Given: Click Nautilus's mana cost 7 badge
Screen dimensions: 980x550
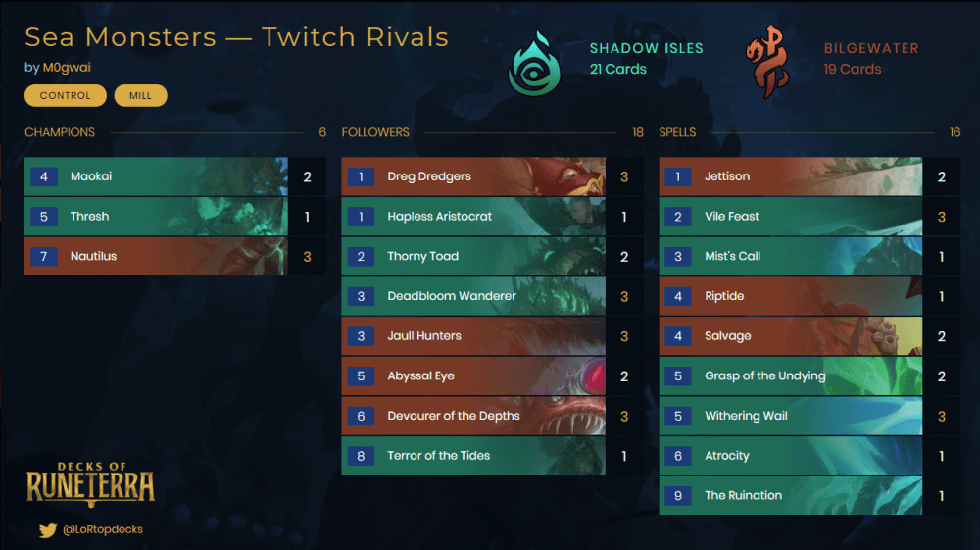Looking at the screenshot, I should coord(44,257).
